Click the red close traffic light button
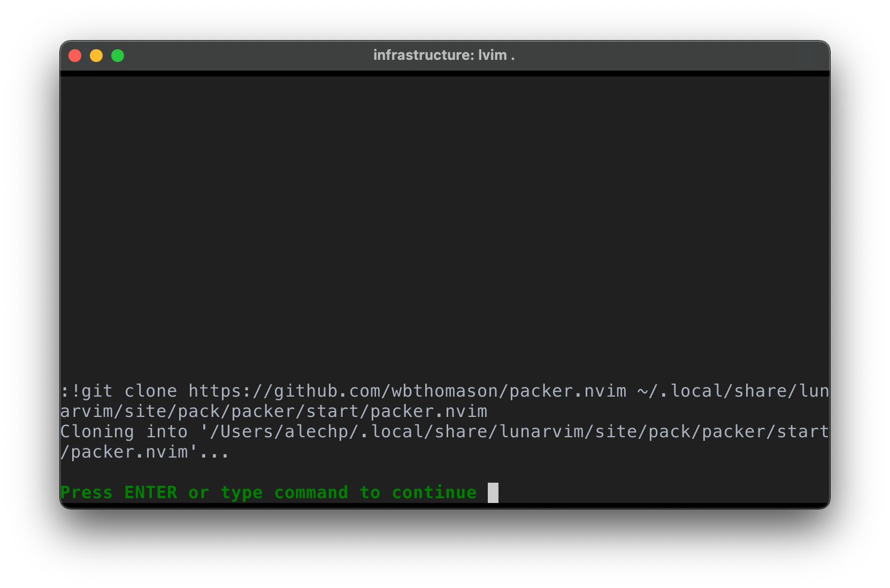Screen dimensions: 890x588 tap(75, 55)
